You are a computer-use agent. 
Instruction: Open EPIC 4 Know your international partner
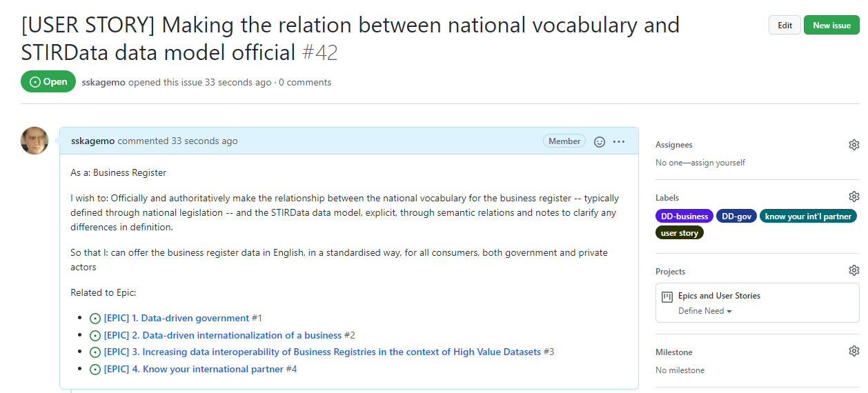click(x=193, y=369)
